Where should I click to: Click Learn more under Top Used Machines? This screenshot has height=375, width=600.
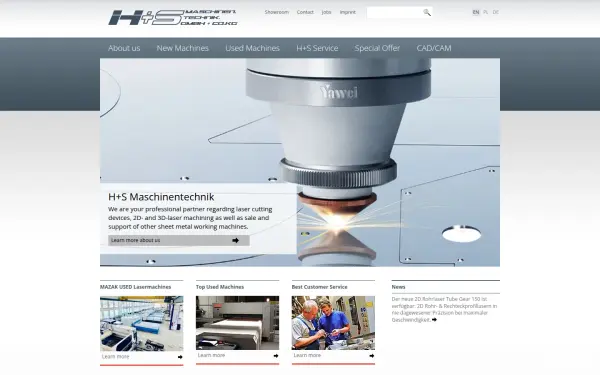211,355
